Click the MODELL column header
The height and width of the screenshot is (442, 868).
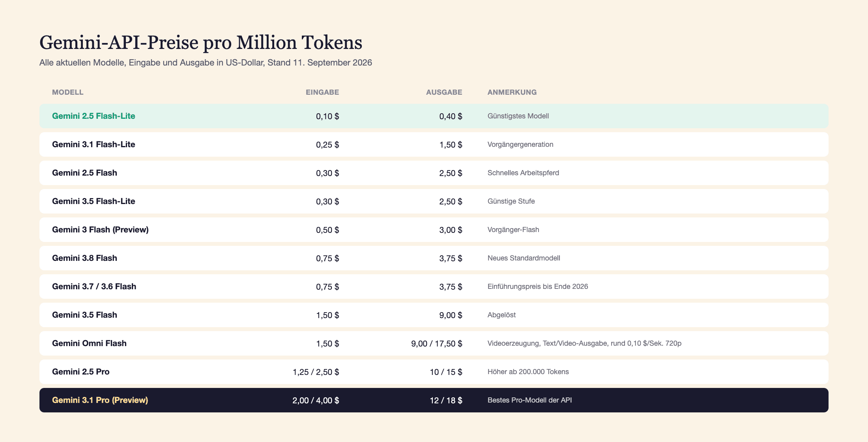point(68,92)
